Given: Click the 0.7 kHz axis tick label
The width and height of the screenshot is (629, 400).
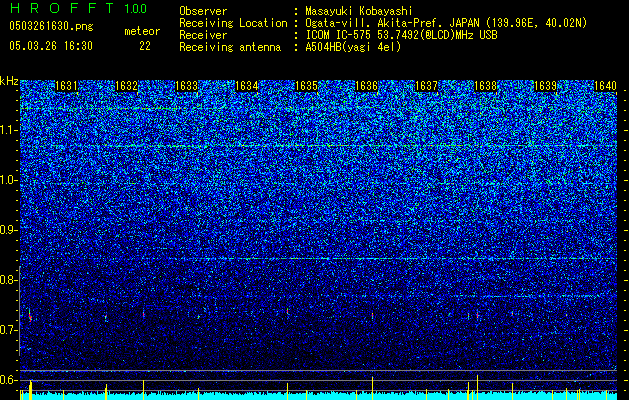Looking at the screenshot, I should [9, 330].
